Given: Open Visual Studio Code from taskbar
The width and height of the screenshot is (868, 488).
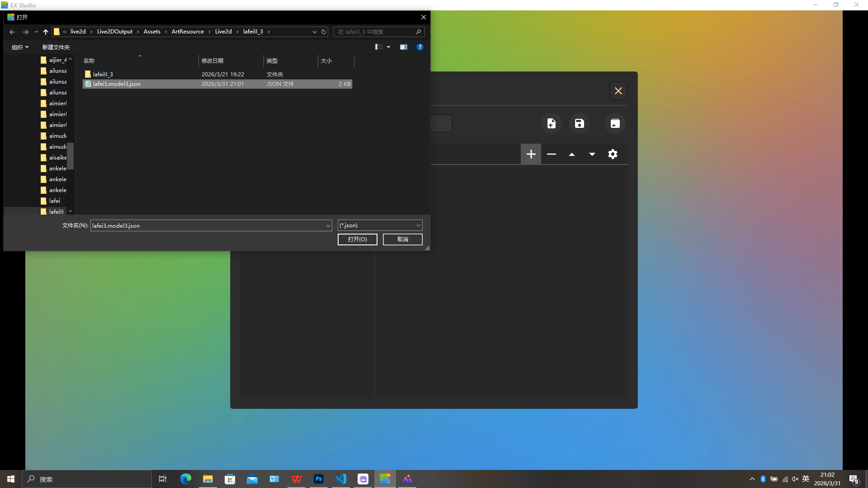Looking at the screenshot, I should tap(340, 479).
